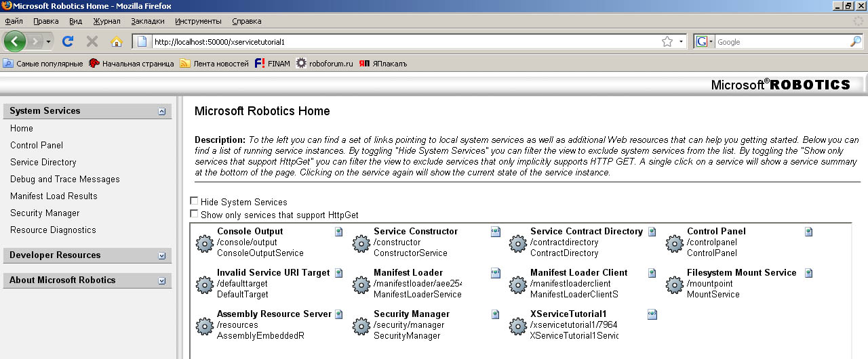
Task: Click the Control Panel service gear icon
Action: [x=675, y=243]
